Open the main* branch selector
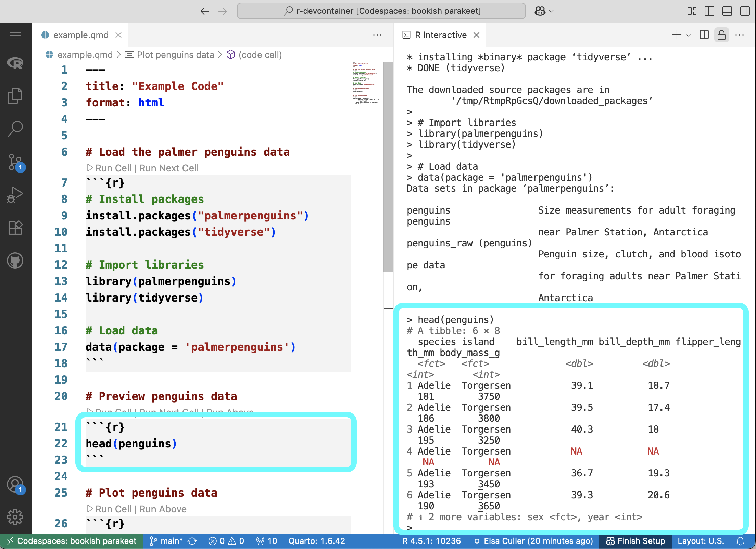 point(166,541)
